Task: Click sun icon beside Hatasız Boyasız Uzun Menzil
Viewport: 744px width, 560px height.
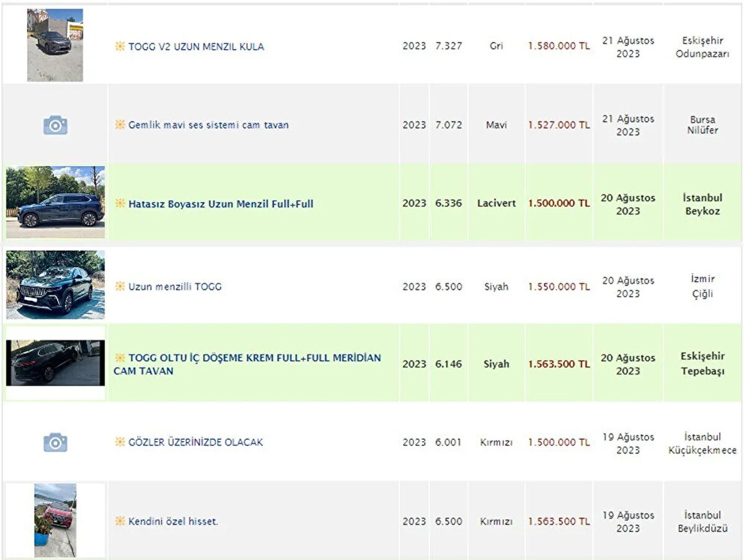Action: [120, 203]
